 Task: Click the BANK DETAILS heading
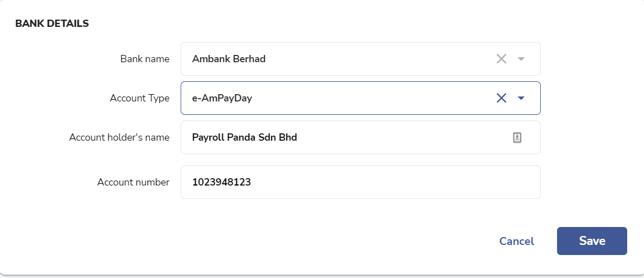[52, 24]
